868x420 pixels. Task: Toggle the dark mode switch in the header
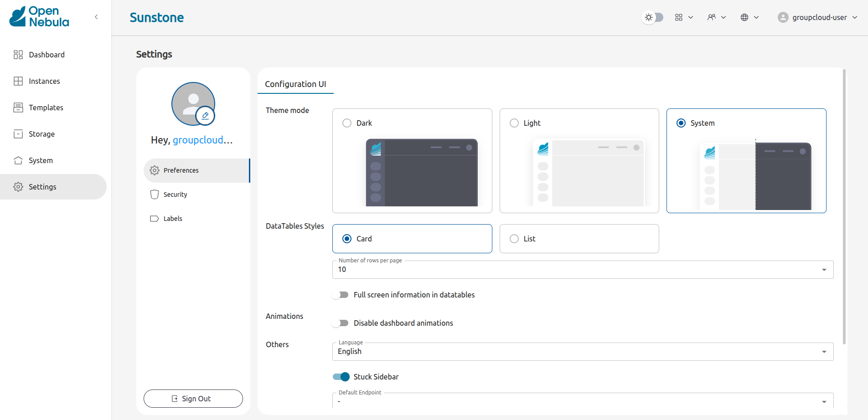click(652, 17)
